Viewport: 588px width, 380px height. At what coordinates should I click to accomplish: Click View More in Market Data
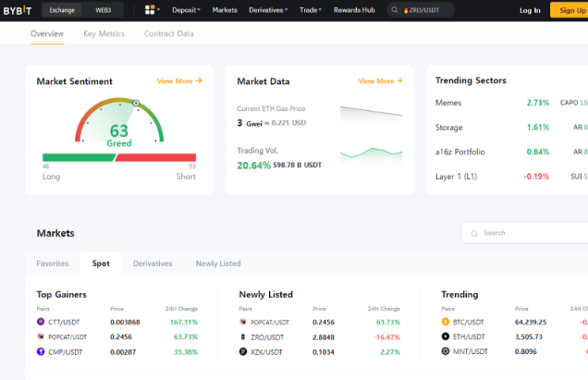(x=381, y=81)
